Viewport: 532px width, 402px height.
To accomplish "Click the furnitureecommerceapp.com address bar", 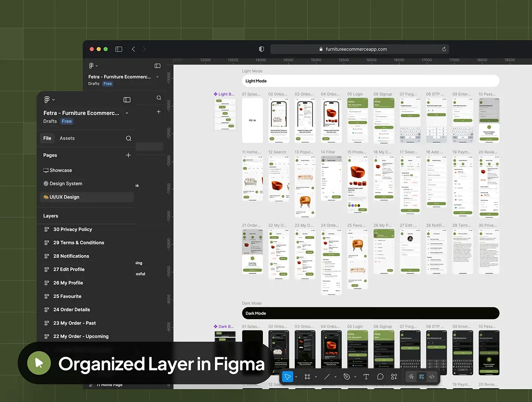I will tap(359, 49).
